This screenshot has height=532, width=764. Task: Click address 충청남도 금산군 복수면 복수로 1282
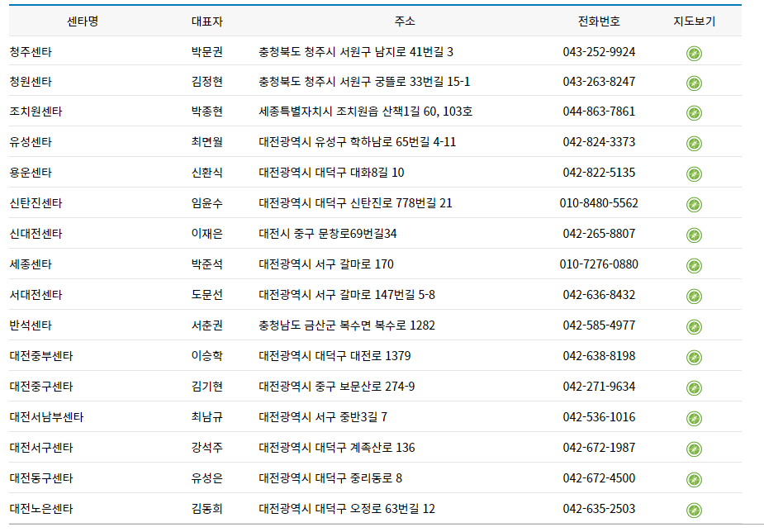point(346,325)
